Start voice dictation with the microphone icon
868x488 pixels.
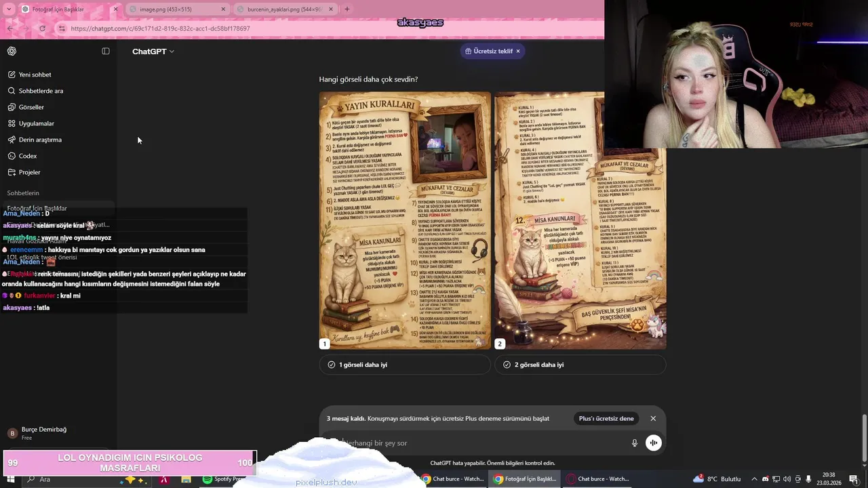coord(635,443)
